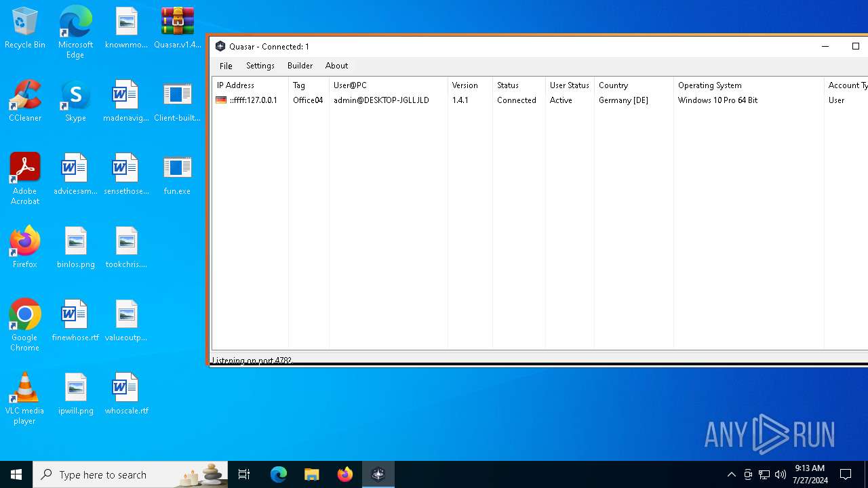Select the Client-built... executable on desktop
This screenshot has height=488, width=868.
(177, 102)
